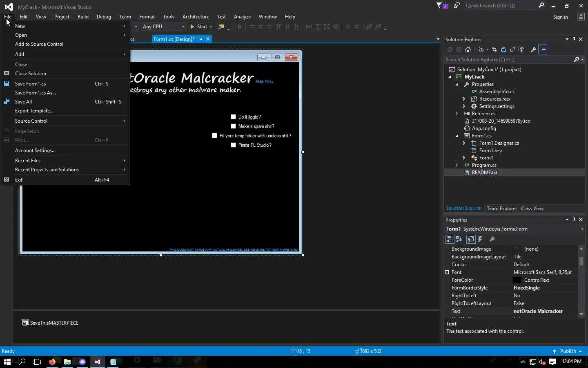Click the form designer's red close button
Screen dimensions: 588x368
click(x=292, y=57)
